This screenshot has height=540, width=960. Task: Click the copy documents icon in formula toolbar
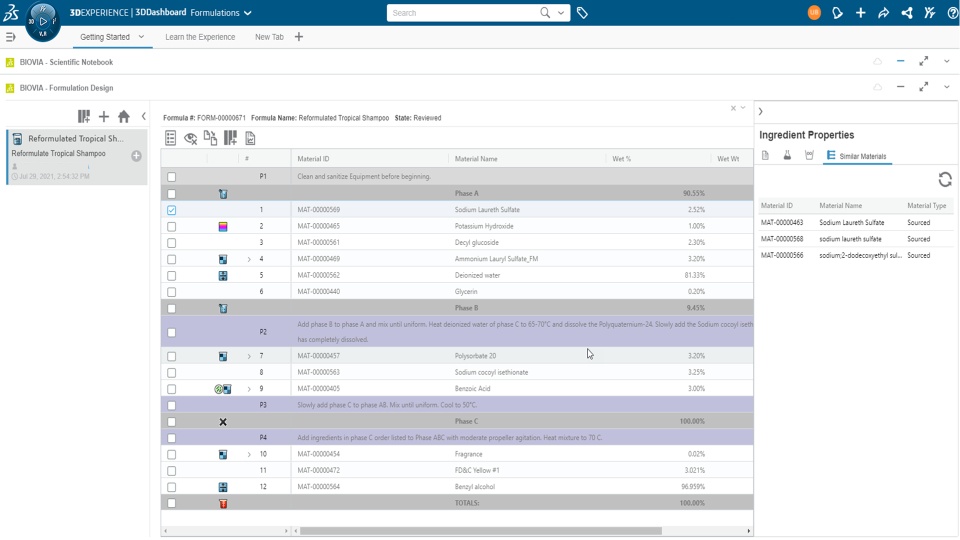pos(210,138)
